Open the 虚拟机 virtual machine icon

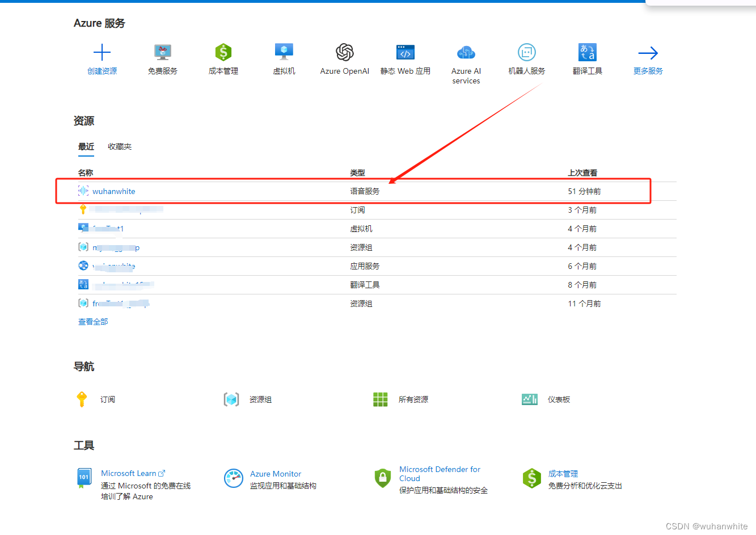(284, 52)
